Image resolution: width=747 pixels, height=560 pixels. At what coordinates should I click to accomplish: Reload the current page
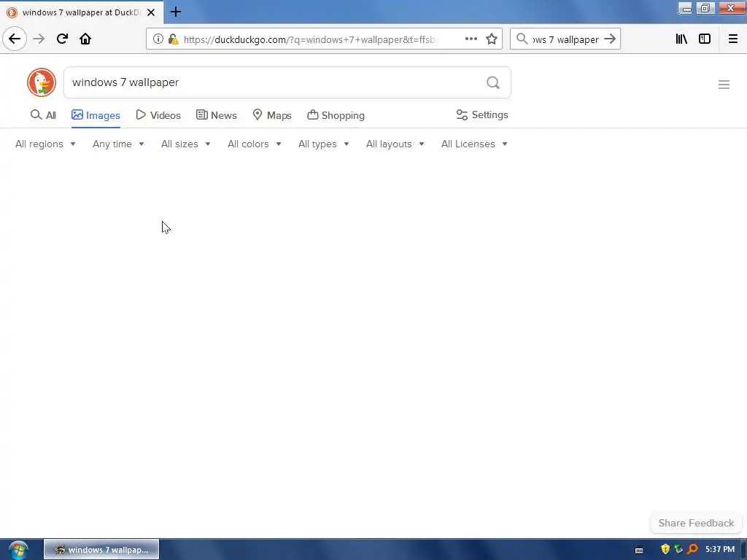[62, 39]
